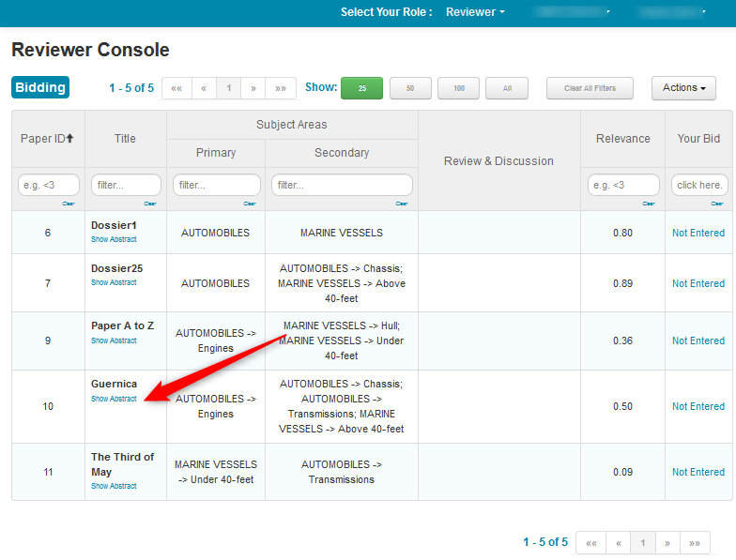
Task: Click Clear All Filters button
Action: (x=590, y=88)
